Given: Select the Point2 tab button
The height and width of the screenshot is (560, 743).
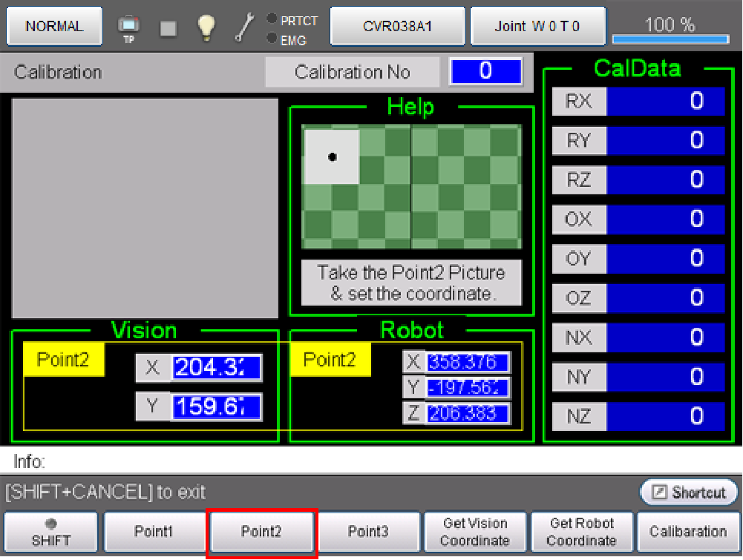Looking at the screenshot, I should (261, 532).
